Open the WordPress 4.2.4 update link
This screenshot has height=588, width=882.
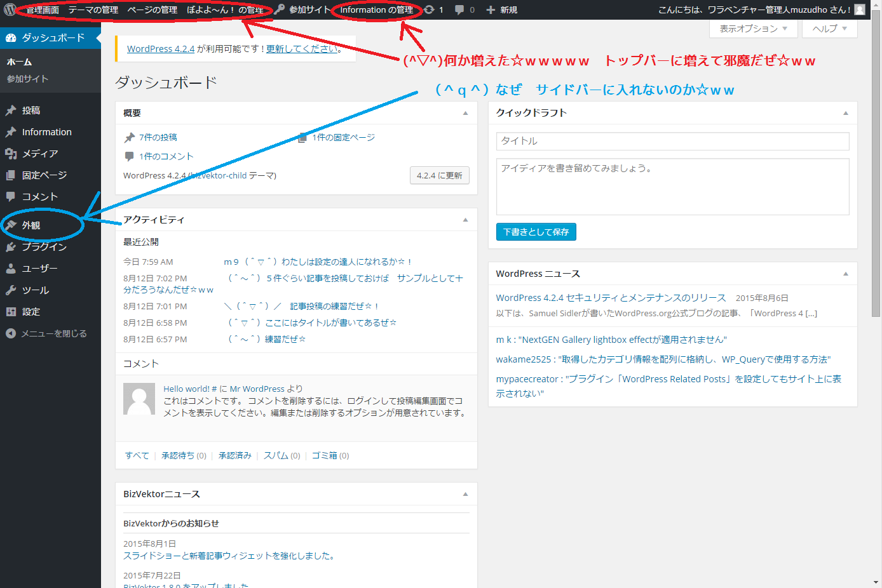(161, 49)
